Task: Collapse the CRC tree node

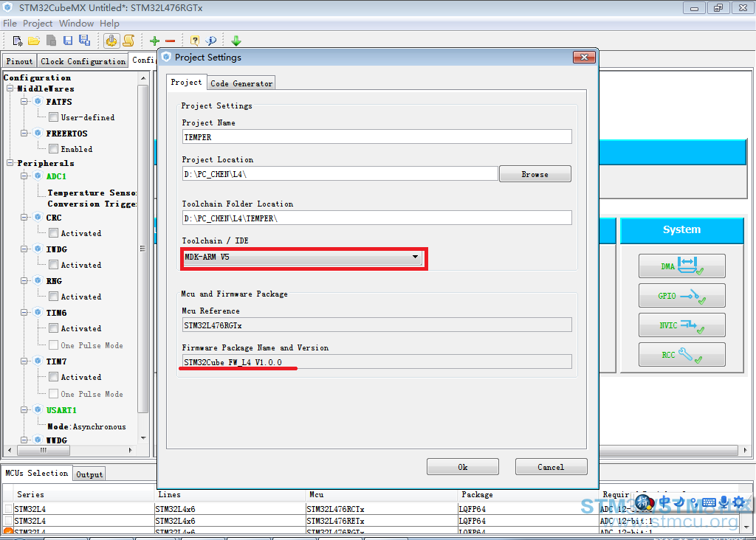Action: (24, 217)
